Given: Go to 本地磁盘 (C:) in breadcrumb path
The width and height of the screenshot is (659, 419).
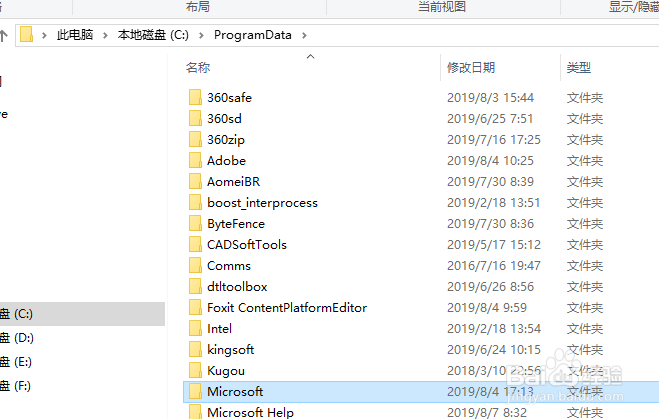Looking at the screenshot, I should [x=153, y=35].
